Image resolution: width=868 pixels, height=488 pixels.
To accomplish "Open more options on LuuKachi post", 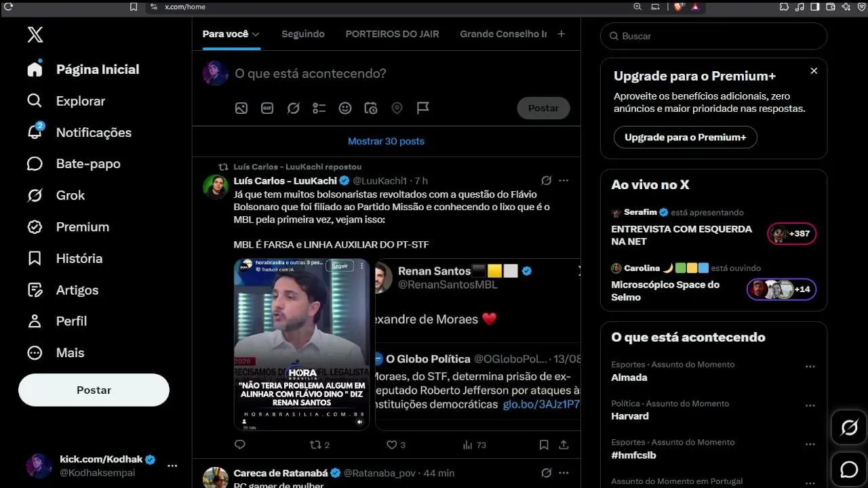I will tap(563, 180).
